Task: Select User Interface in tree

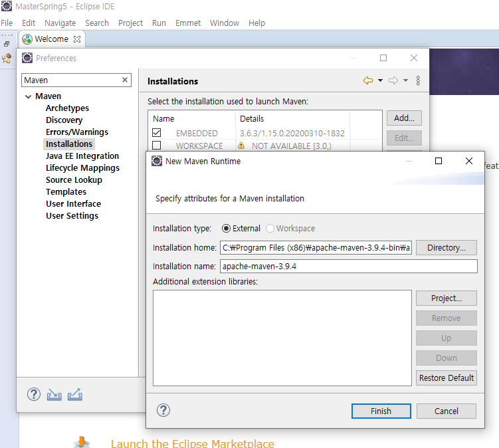Action: point(73,204)
